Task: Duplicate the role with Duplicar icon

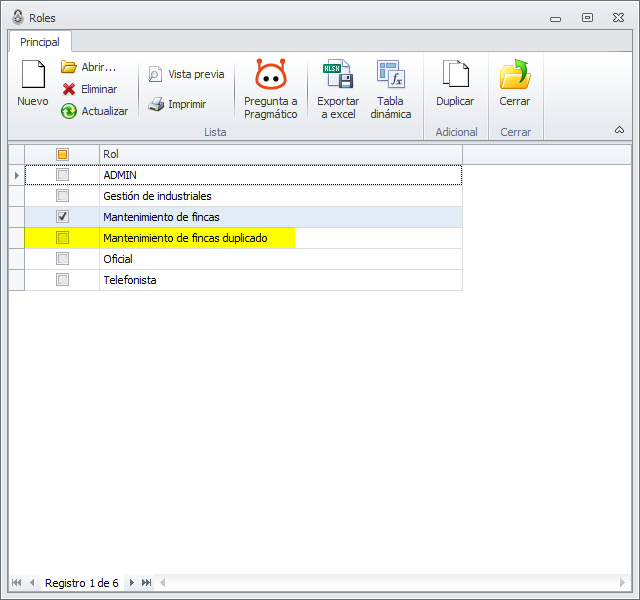Action: point(456,74)
